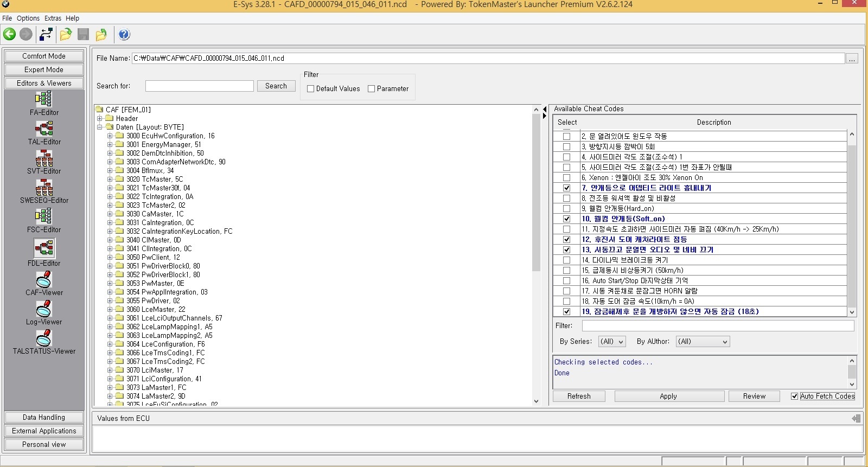Screen dimensions: 868x467
Task: Toggle the Auto Fetch Codes checkbox
Action: click(794, 396)
